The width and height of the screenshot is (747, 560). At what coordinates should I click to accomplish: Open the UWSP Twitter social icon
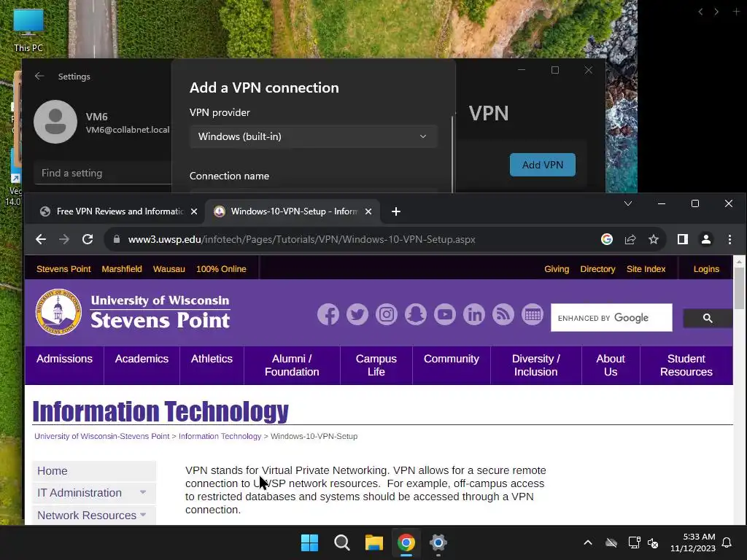pos(357,315)
